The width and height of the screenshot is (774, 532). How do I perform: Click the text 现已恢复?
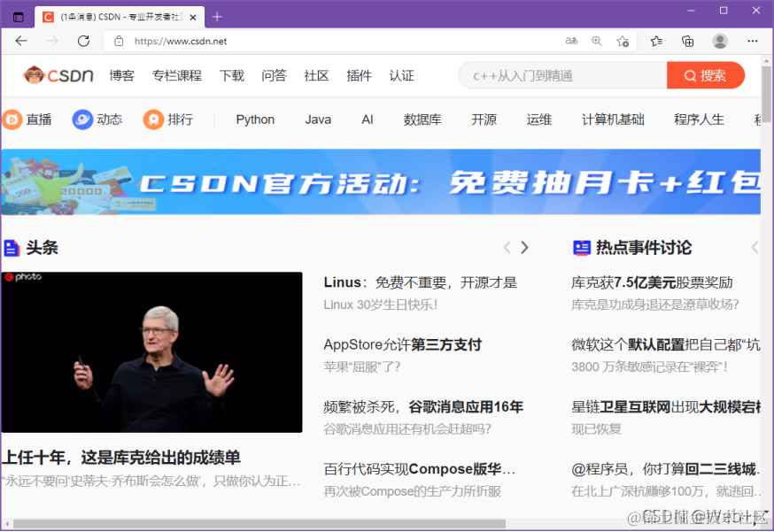(x=596, y=428)
